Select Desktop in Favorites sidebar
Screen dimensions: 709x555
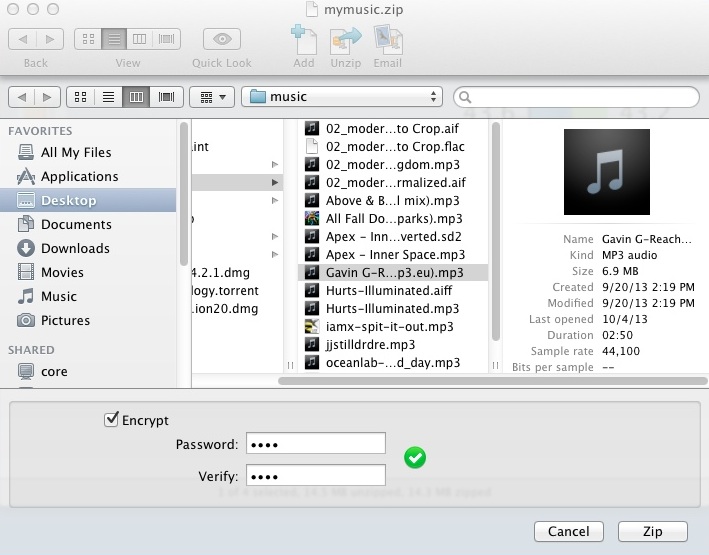(x=68, y=200)
